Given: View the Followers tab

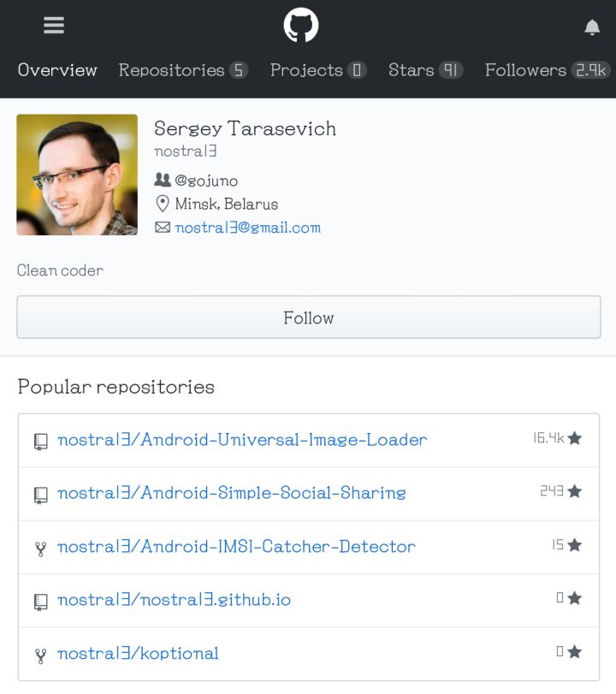Looking at the screenshot, I should [x=548, y=70].
